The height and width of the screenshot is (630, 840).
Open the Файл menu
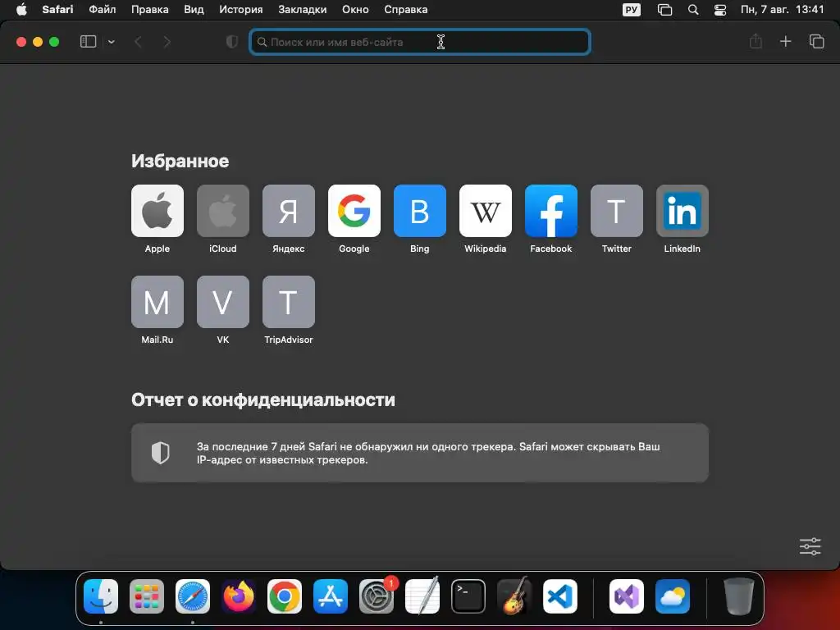pos(103,10)
